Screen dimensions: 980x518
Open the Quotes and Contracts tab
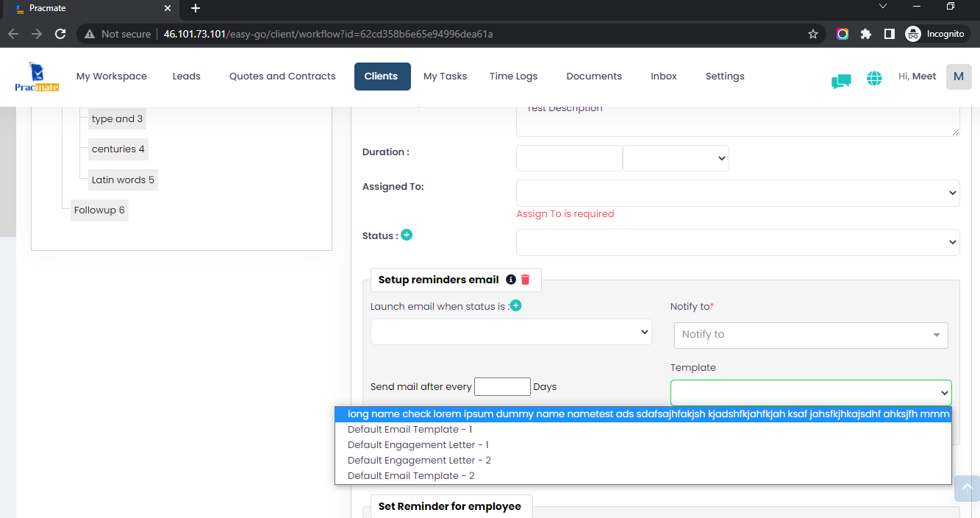coord(282,77)
